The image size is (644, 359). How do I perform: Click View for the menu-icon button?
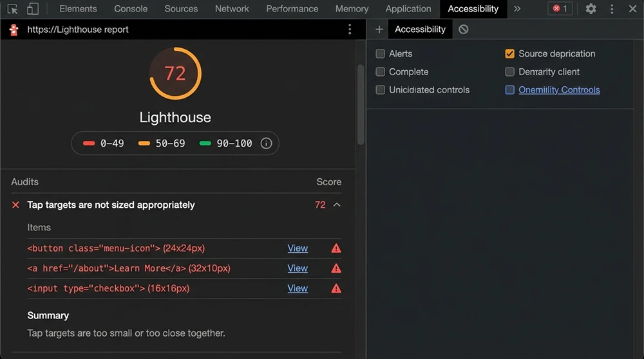(298, 248)
